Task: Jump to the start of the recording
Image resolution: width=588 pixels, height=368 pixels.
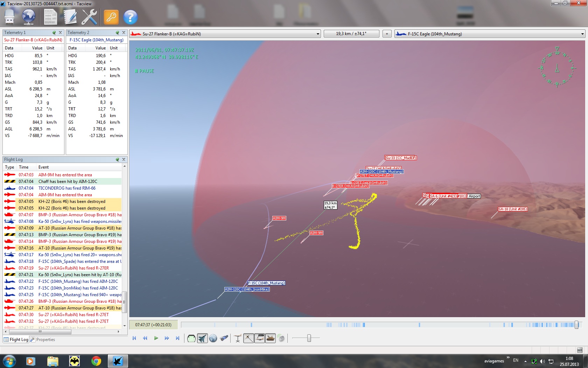Action: pos(134,338)
